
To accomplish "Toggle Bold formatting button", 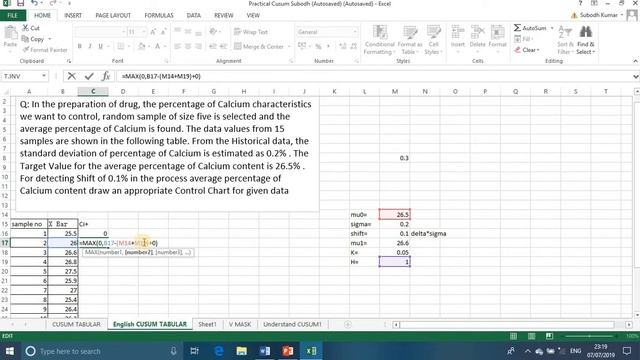I will (x=80, y=46).
